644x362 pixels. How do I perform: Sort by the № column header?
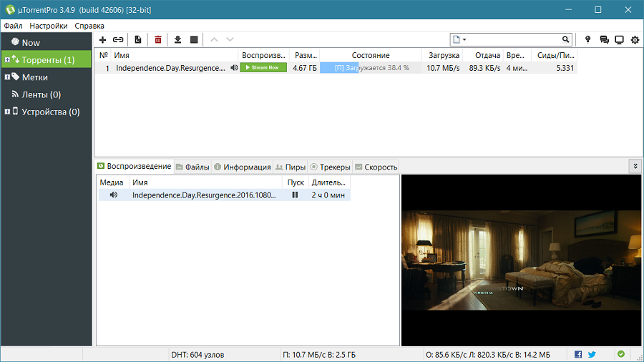(103, 55)
